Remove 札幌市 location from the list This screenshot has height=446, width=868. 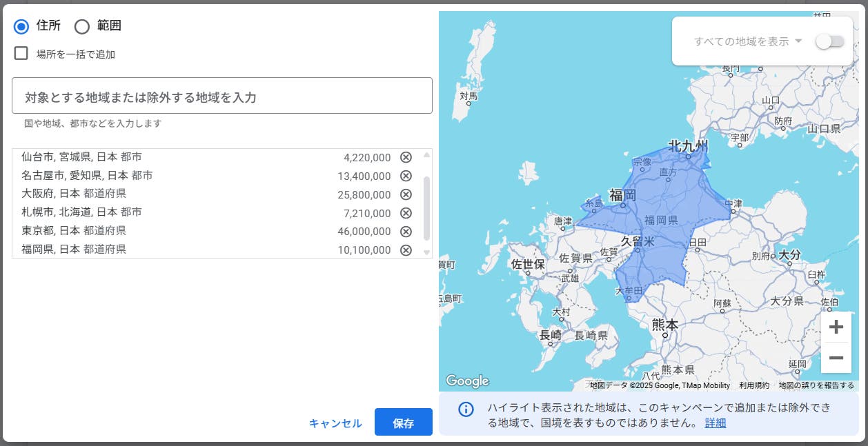pyautogui.click(x=406, y=212)
